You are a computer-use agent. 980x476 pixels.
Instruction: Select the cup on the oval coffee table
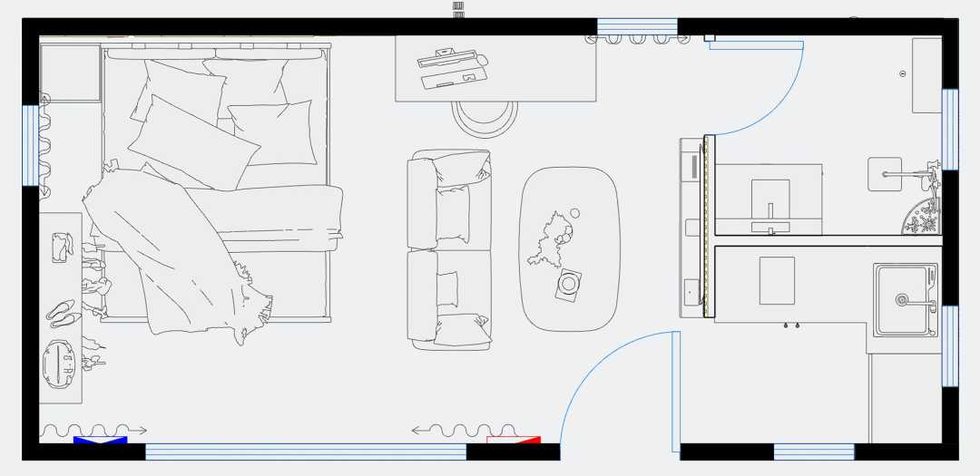pos(569,284)
